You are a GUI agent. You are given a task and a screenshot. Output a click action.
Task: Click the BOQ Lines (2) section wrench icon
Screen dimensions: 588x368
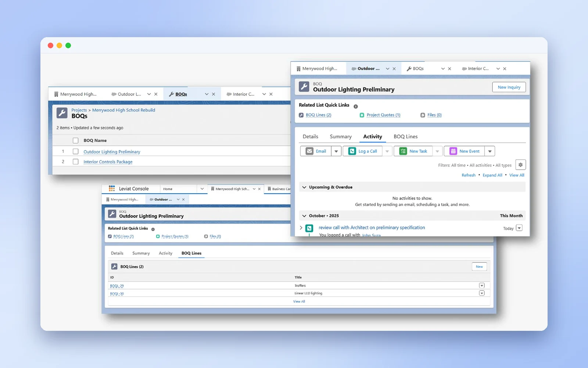[114, 266]
